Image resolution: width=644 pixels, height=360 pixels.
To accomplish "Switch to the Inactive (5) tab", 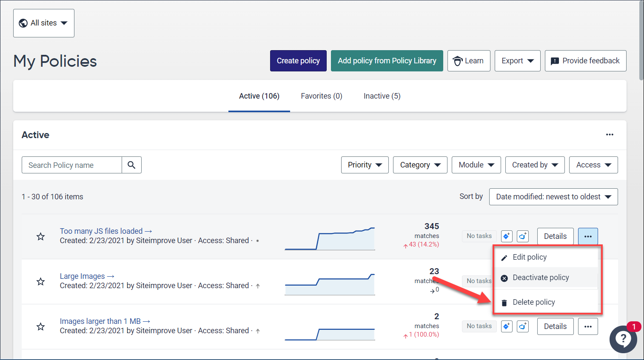I will click(x=382, y=96).
